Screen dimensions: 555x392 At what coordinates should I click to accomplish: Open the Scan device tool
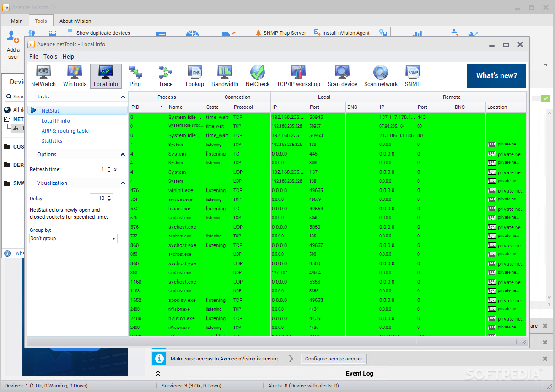pos(342,76)
